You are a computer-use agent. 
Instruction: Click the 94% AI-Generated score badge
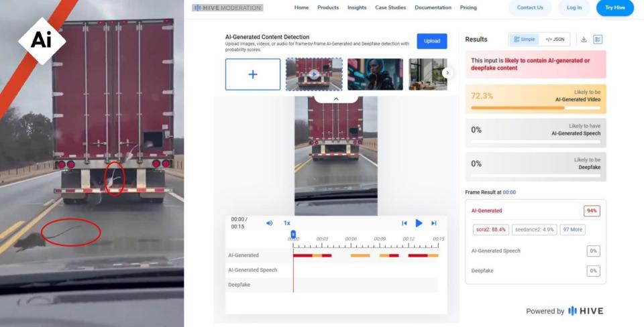click(x=592, y=211)
